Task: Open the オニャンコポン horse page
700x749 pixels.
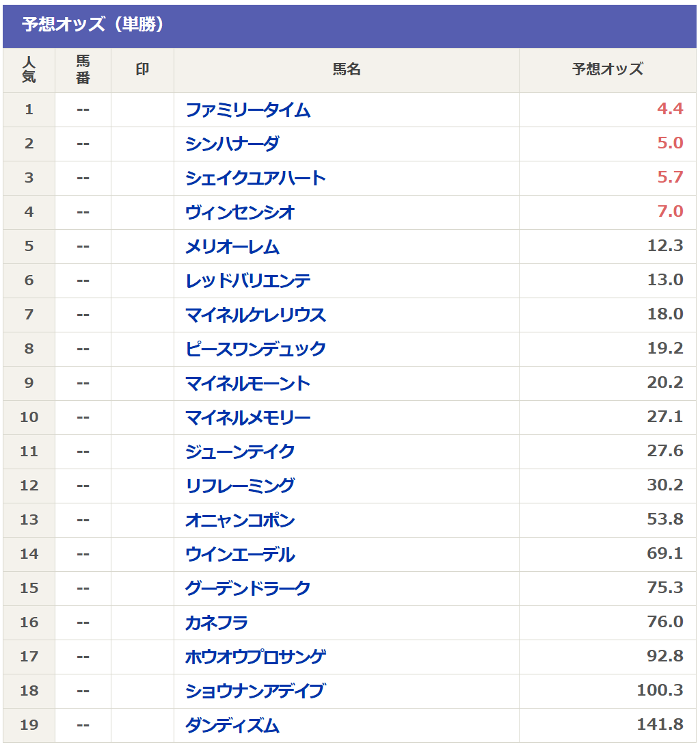Action: tap(240, 521)
